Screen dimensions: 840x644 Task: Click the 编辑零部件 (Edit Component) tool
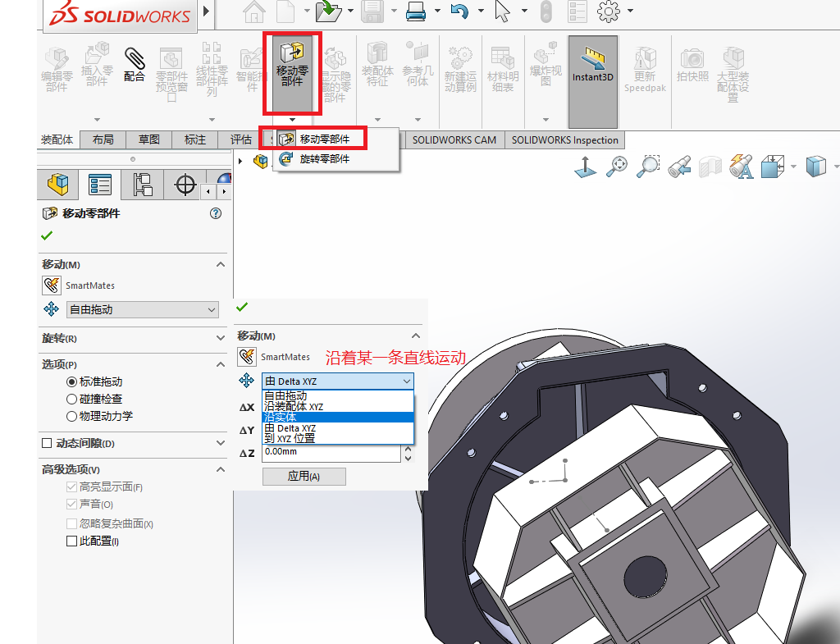tap(57, 71)
